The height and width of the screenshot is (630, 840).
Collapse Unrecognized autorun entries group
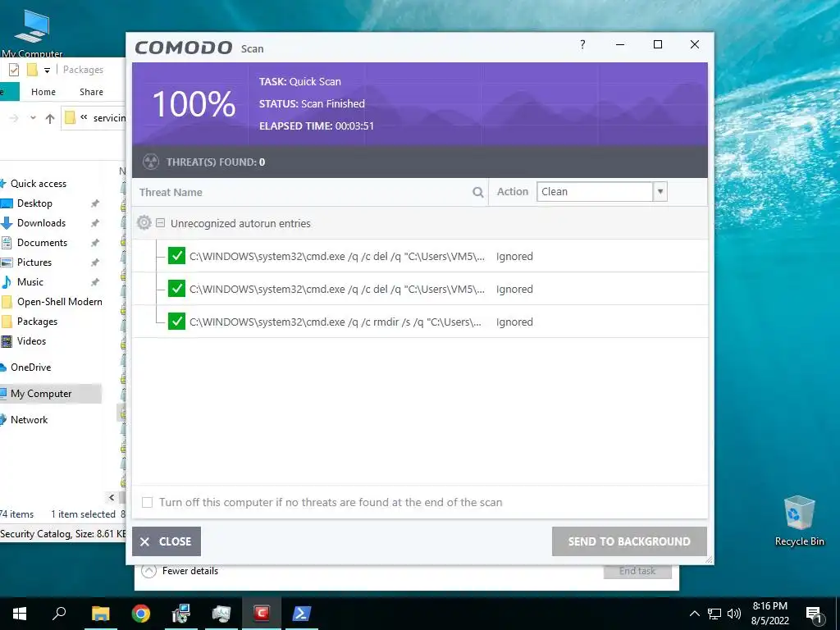(x=160, y=222)
